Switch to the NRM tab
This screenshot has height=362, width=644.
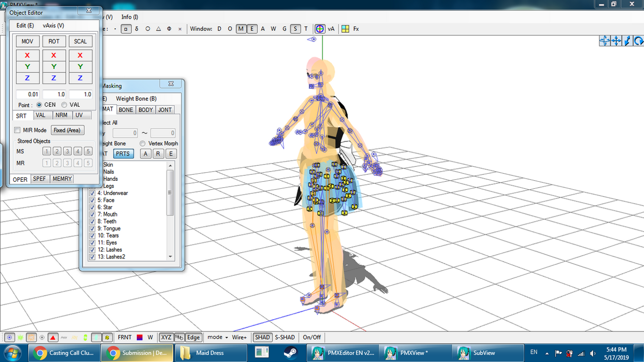tap(61, 115)
